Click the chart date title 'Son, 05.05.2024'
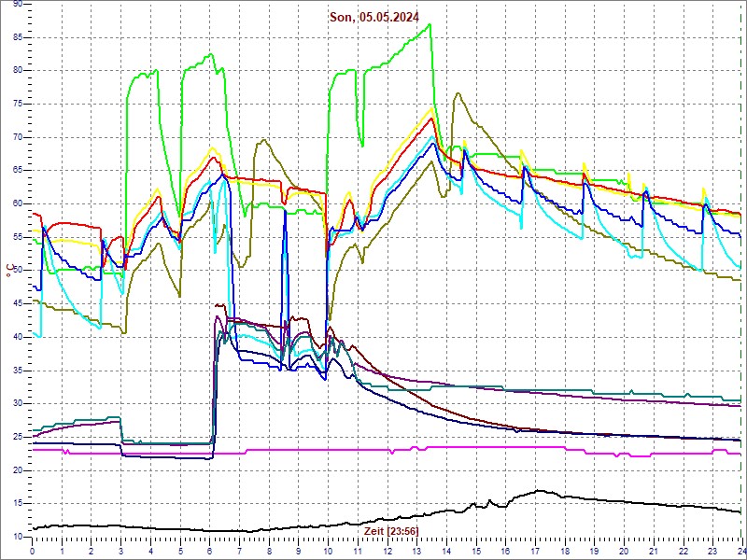This screenshot has width=747, height=560. coord(374,18)
